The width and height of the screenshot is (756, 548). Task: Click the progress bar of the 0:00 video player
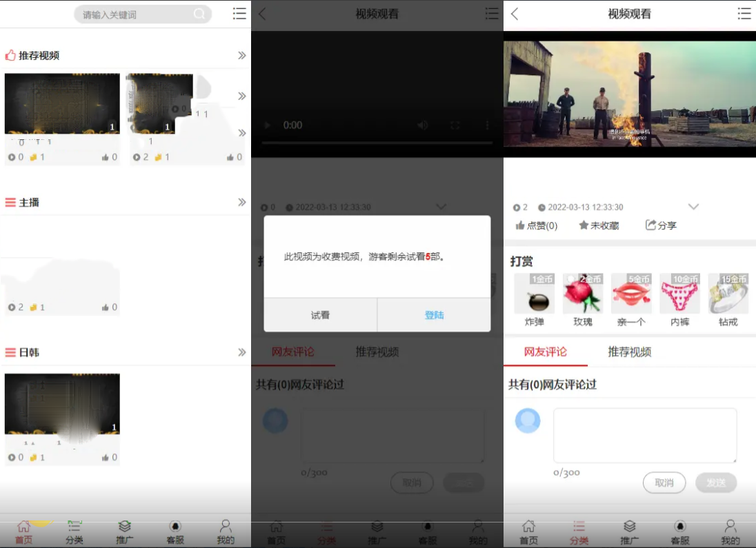(x=377, y=143)
